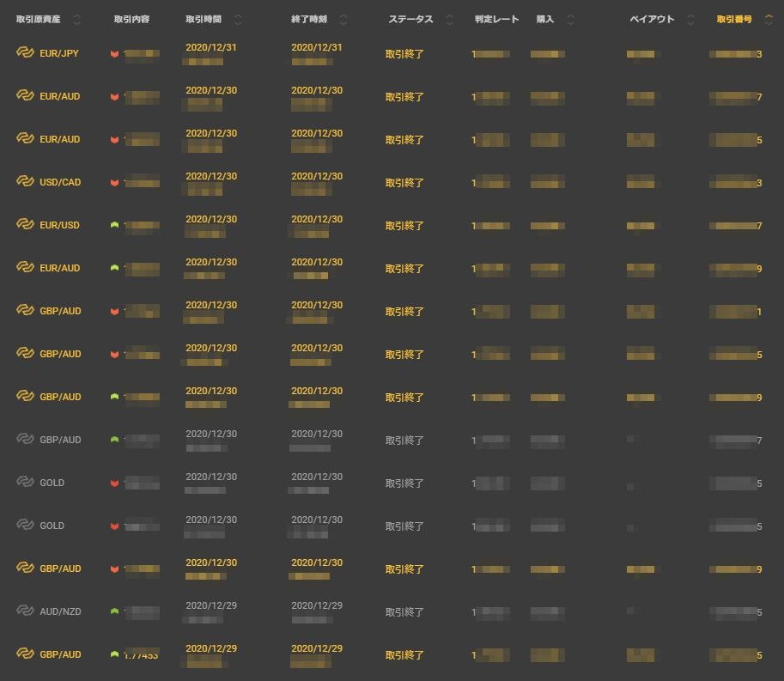Click the gray AUD/NZD asset link icon
This screenshot has height=681, width=784.
24,611
